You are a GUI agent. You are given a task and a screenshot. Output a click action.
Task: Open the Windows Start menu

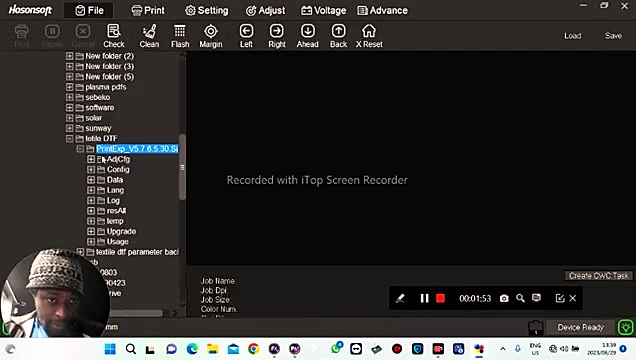point(110,349)
